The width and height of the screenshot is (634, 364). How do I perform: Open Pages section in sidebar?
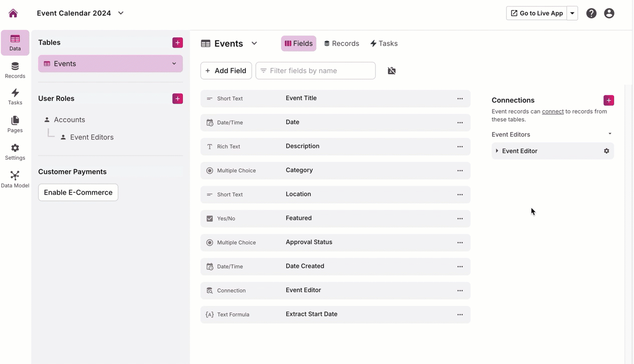(x=15, y=124)
